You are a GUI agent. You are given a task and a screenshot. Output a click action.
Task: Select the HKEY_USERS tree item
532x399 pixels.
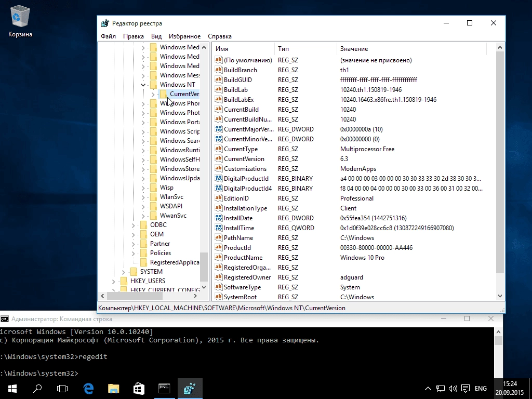coord(148,281)
